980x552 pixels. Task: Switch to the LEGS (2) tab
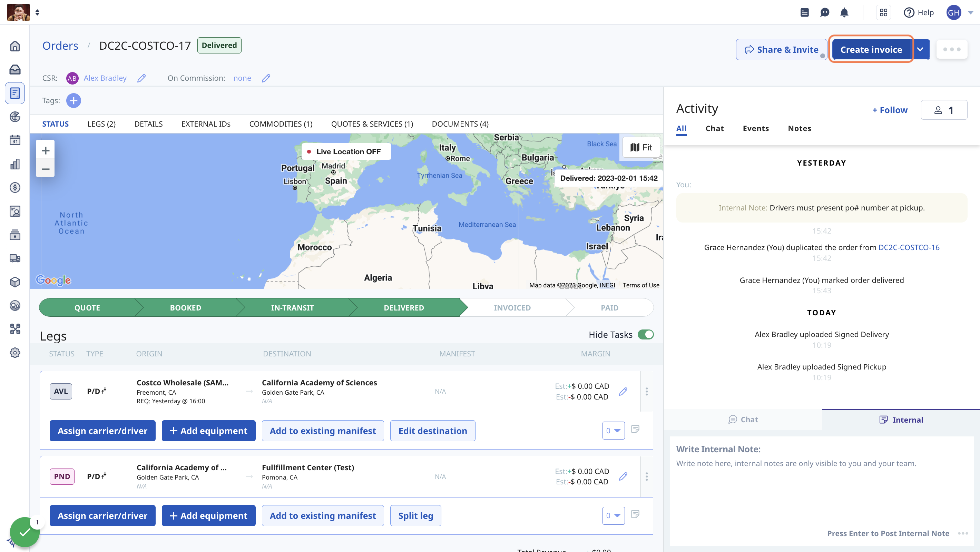coord(101,124)
